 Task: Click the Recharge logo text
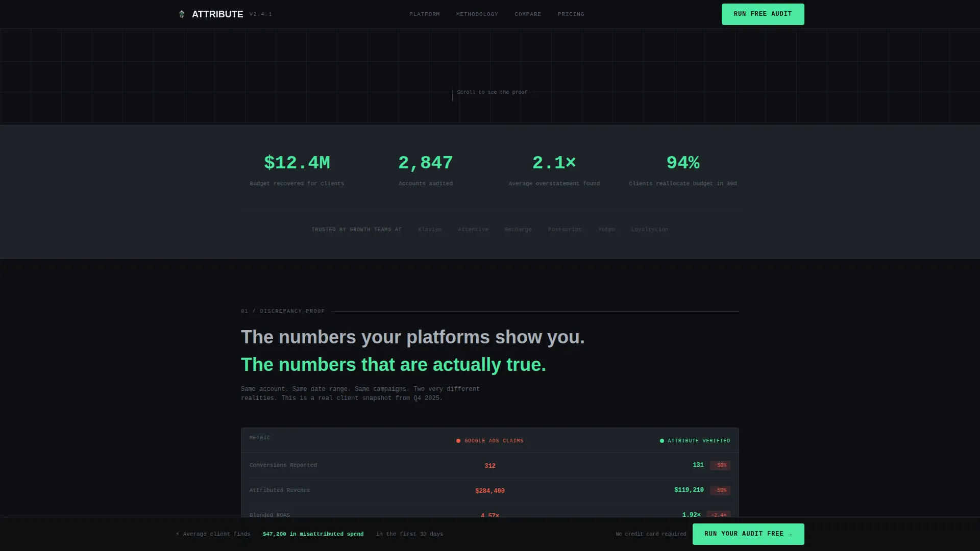click(518, 230)
